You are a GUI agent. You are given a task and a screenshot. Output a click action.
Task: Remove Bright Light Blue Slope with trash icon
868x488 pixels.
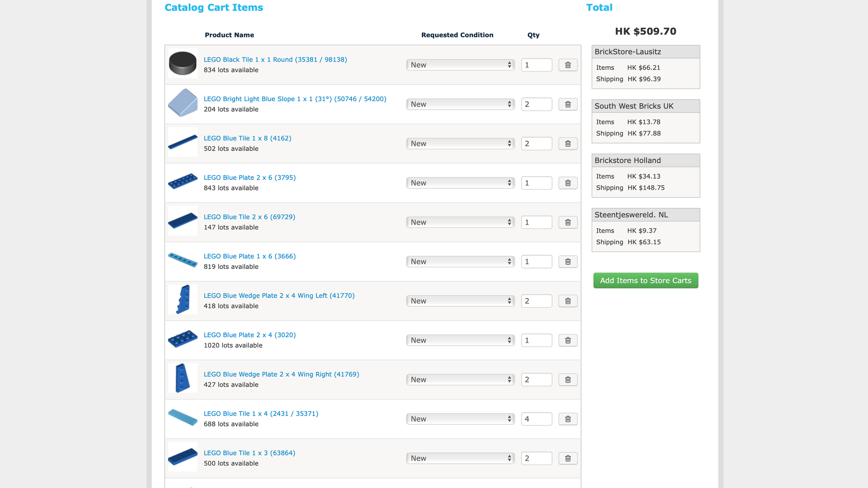point(568,104)
